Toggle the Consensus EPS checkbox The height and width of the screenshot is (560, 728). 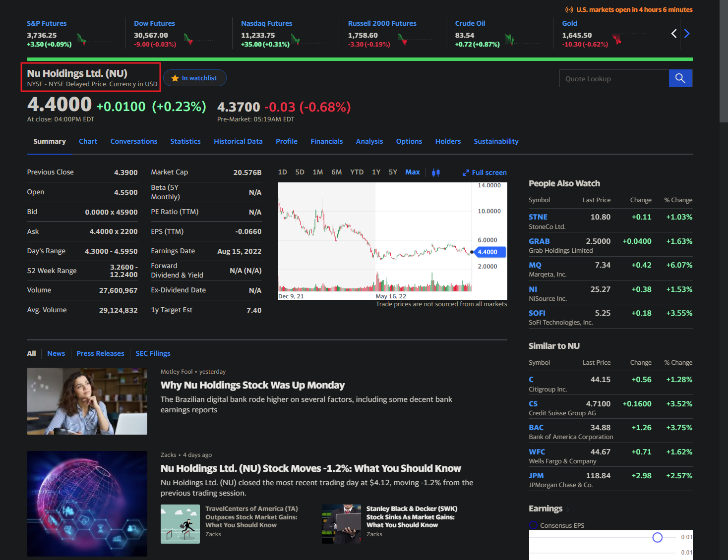coord(534,525)
